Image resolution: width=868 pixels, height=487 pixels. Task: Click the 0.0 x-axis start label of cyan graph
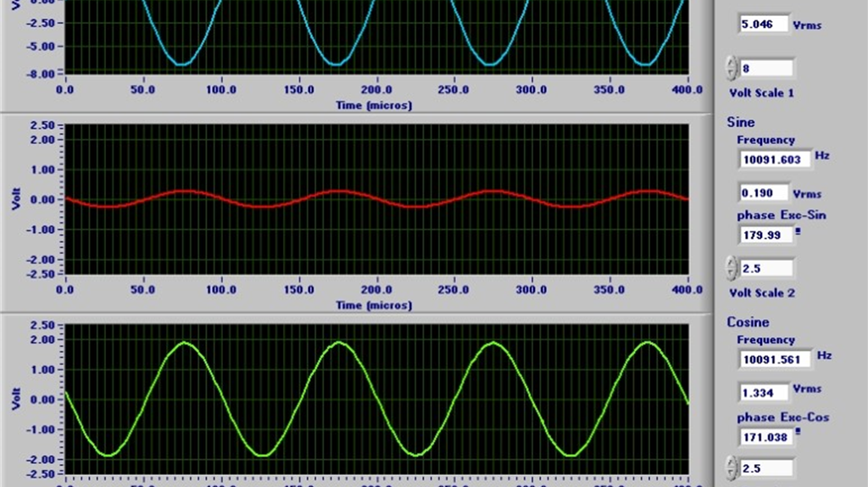click(x=64, y=90)
